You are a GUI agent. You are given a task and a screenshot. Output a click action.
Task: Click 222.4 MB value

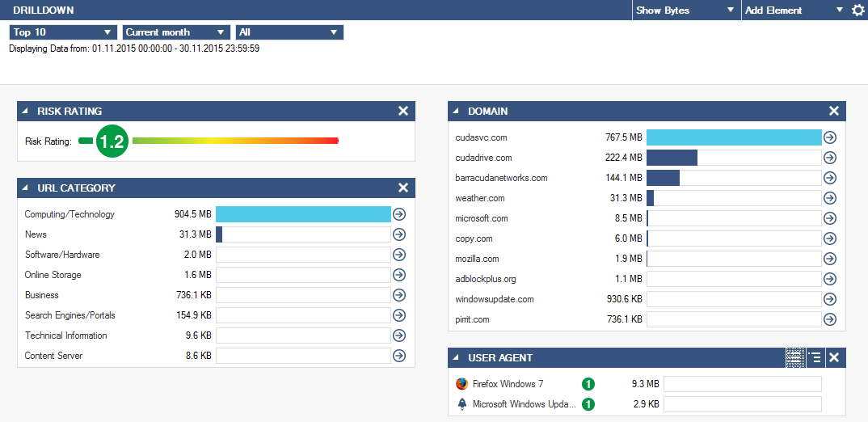pyautogui.click(x=623, y=158)
